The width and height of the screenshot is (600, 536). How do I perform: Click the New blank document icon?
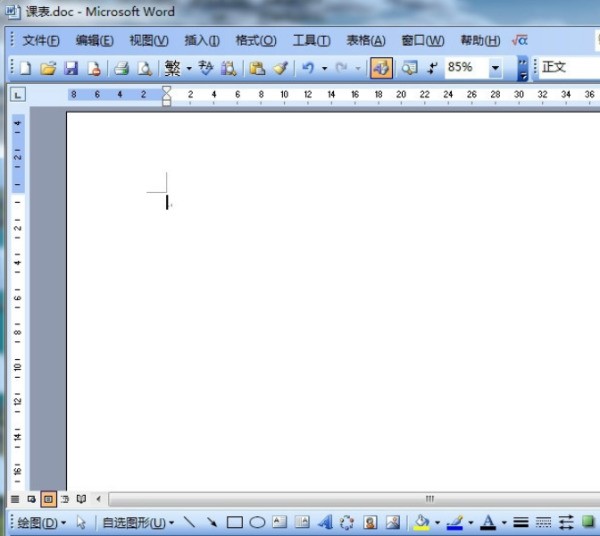click(x=25, y=68)
